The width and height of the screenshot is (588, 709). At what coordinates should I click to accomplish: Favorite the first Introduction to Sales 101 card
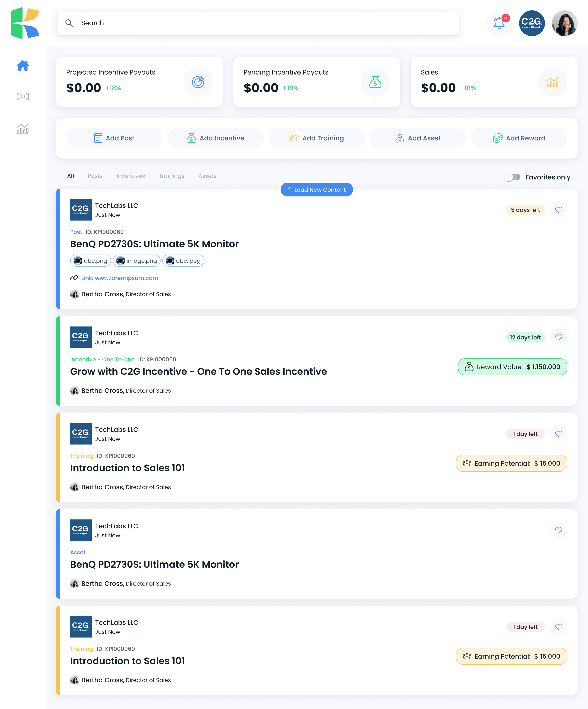tap(559, 434)
